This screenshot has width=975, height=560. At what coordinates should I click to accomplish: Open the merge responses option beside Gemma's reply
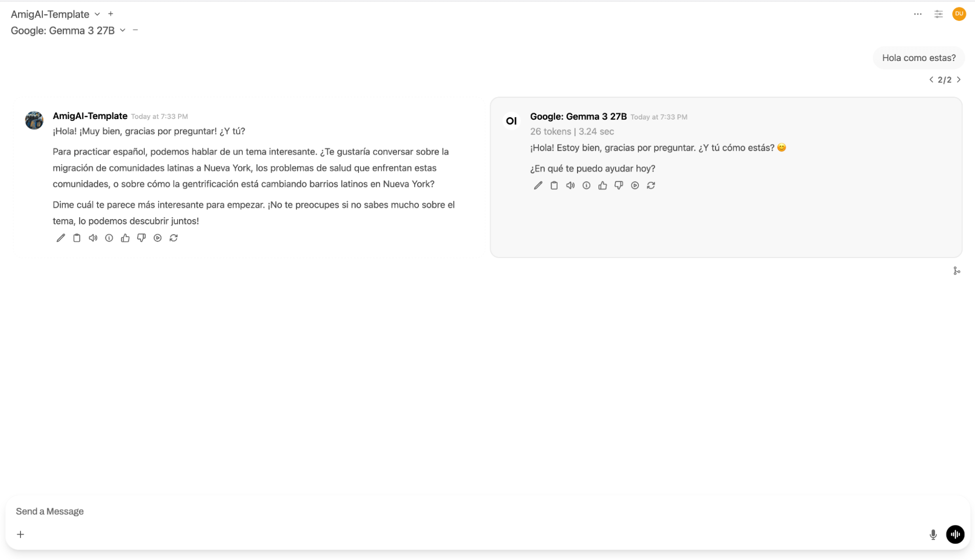point(957,271)
